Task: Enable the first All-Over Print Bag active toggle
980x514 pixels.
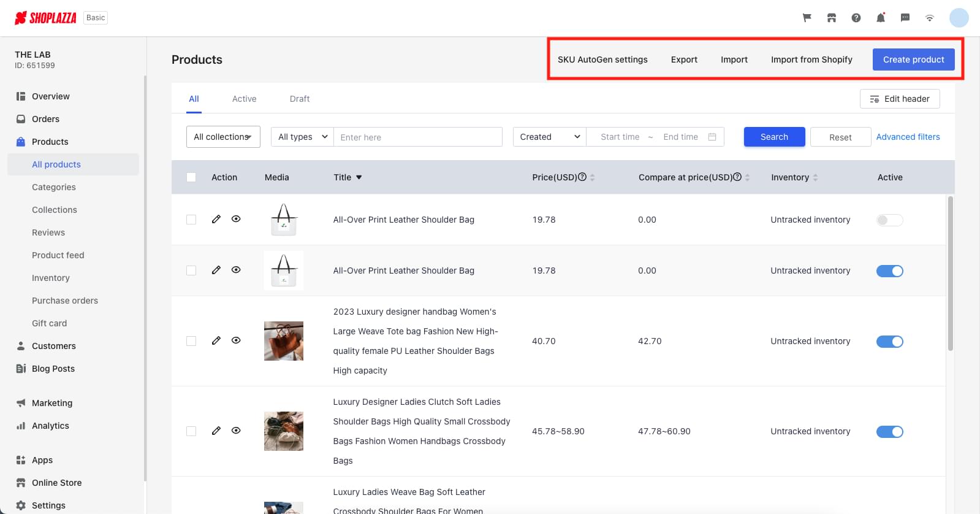Action: point(889,220)
